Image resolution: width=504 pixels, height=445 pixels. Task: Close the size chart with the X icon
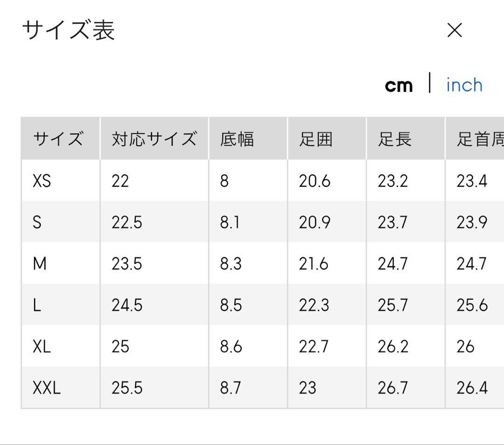pyautogui.click(x=454, y=31)
